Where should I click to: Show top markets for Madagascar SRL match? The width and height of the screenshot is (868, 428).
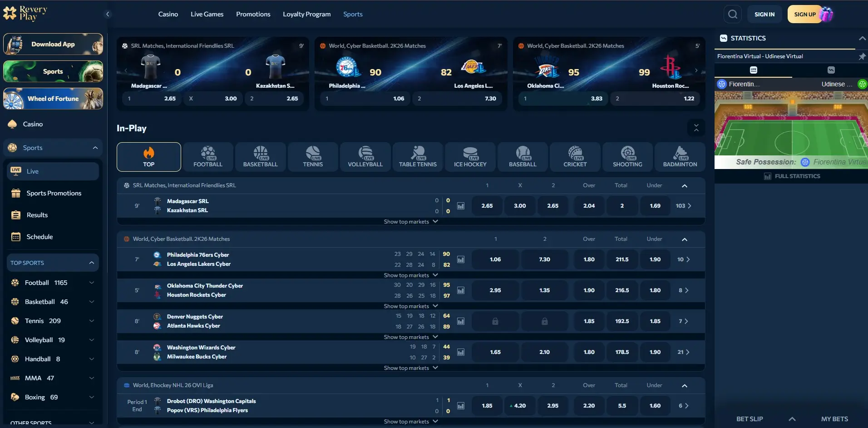click(x=411, y=222)
